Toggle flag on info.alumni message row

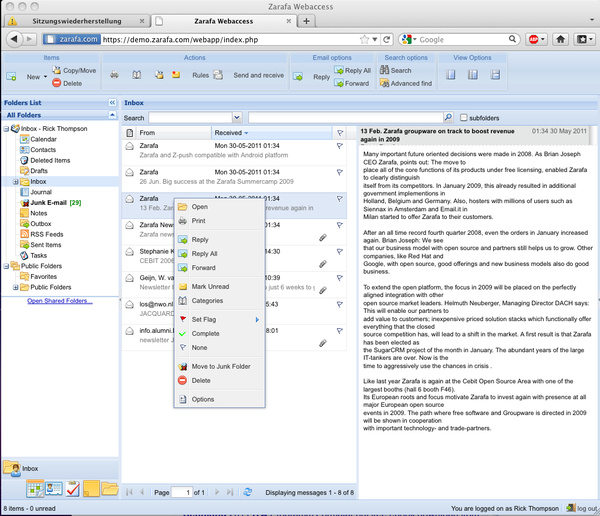click(339, 331)
